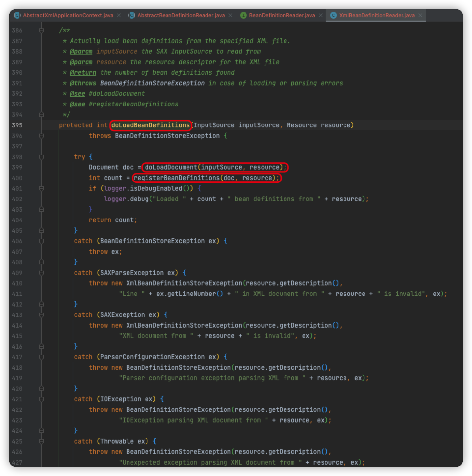The height and width of the screenshot is (476, 472).
Task: Close the AbstractBeanDefinitionReader.java tab
Action: (x=230, y=15)
